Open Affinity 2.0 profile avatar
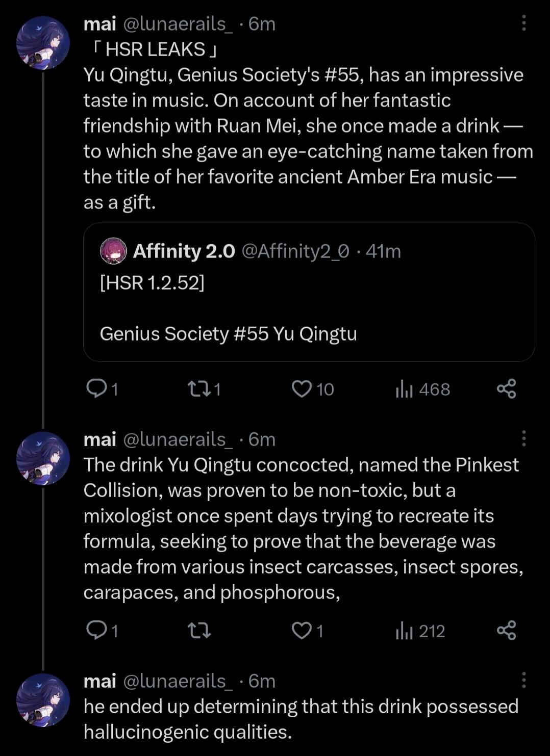This screenshot has height=756, width=550. 113,251
